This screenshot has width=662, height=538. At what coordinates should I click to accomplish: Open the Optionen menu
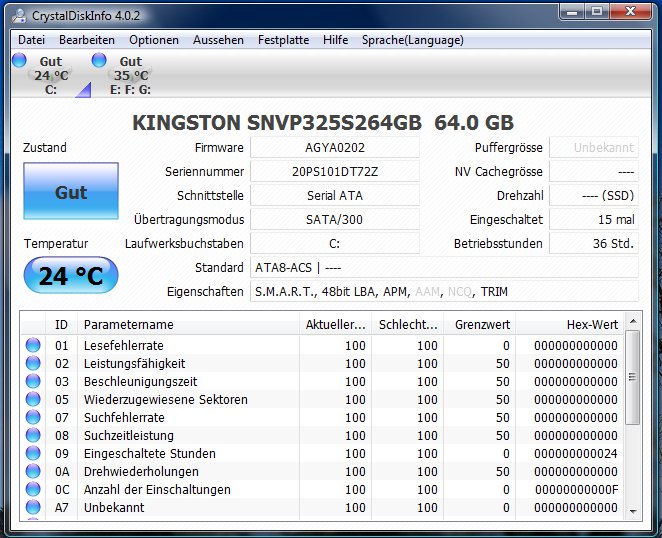pyautogui.click(x=154, y=40)
